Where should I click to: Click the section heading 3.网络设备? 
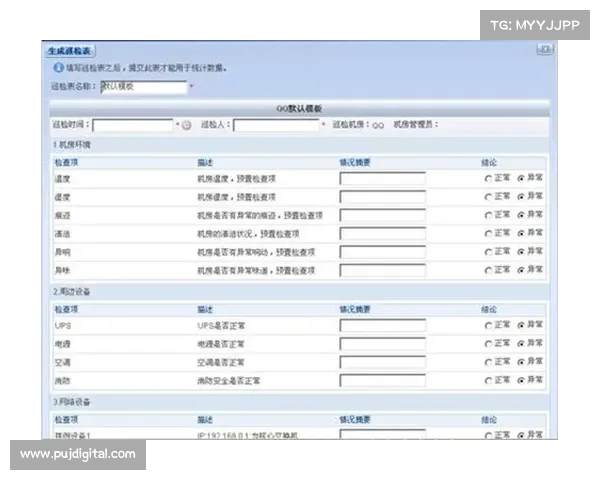[72, 402]
